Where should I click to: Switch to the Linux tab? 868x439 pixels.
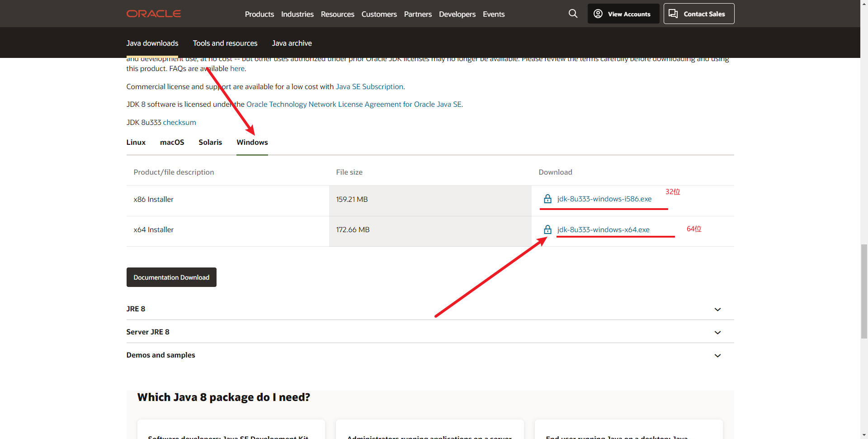[x=136, y=142]
